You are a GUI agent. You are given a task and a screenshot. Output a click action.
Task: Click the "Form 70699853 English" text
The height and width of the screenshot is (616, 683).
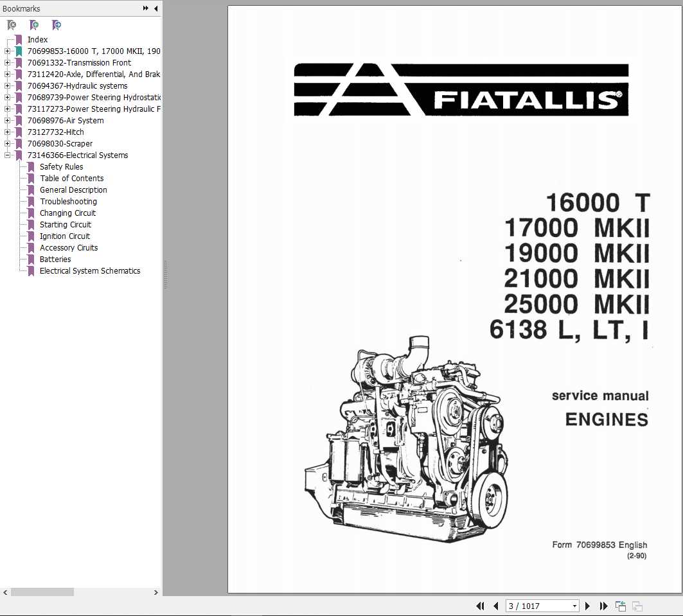[599, 545]
